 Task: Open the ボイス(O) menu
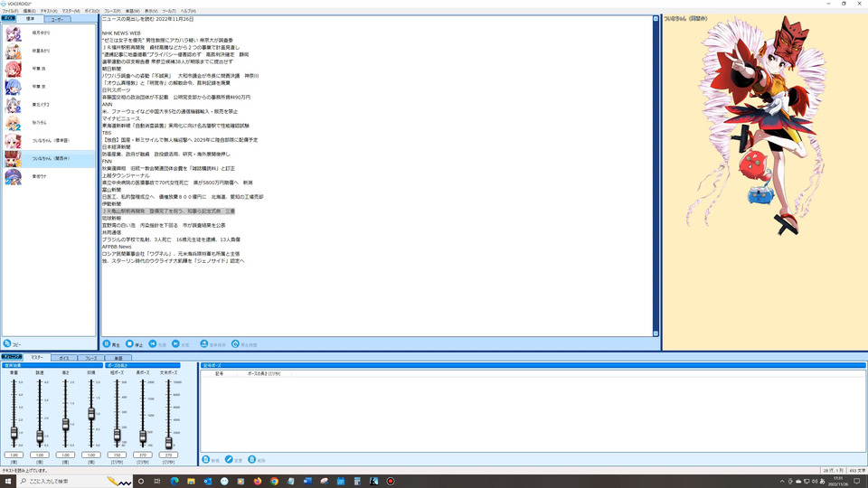tap(92, 11)
